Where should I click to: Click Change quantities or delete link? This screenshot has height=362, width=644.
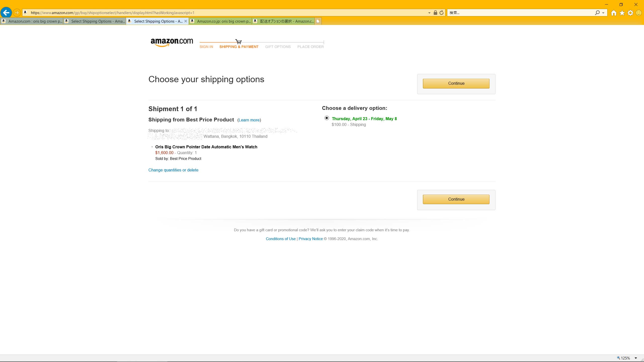point(173,170)
